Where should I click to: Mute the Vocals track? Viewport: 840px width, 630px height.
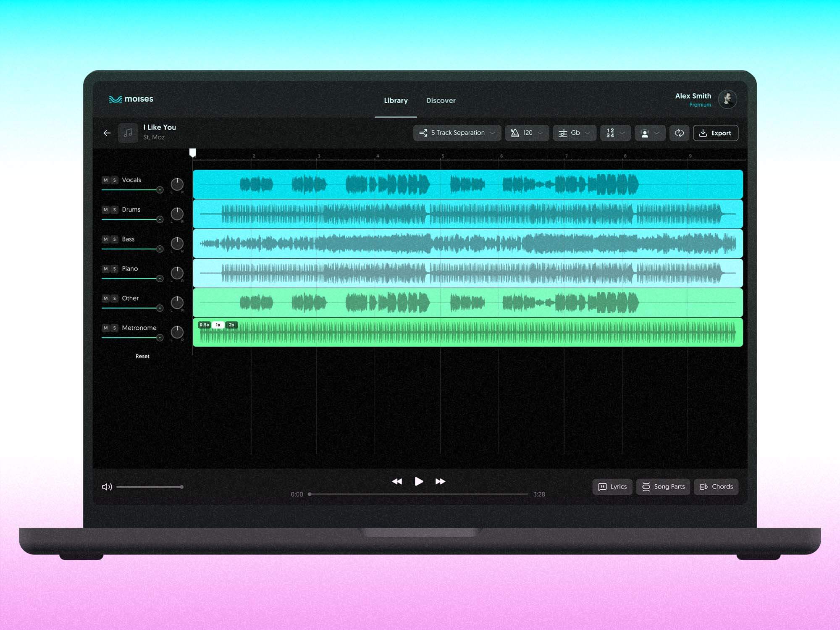pyautogui.click(x=105, y=180)
